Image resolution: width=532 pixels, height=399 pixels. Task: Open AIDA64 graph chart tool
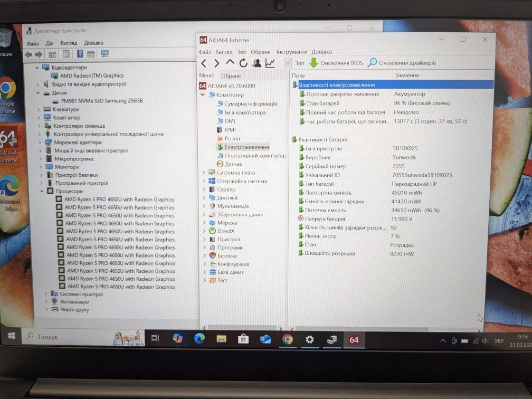click(x=270, y=63)
